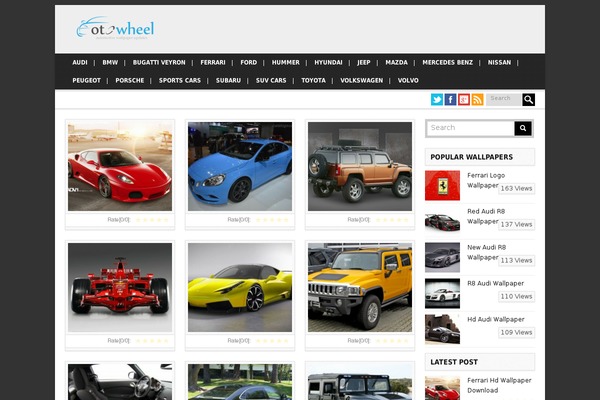Click the POPULAR WALLPAPERS heading
Viewport: 600px width, 400px height.
click(x=471, y=157)
